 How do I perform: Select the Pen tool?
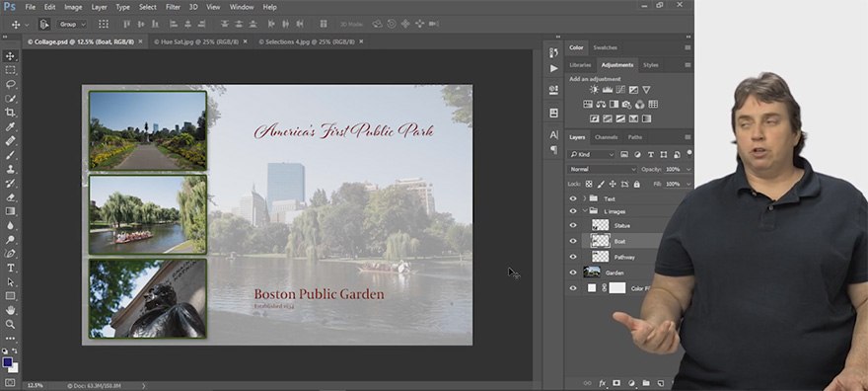point(11,254)
